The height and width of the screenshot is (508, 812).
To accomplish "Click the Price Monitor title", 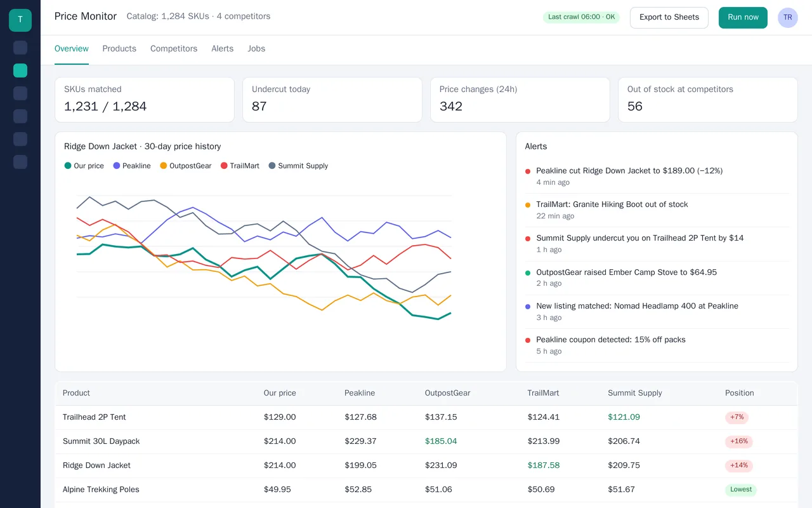I will pos(86,17).
